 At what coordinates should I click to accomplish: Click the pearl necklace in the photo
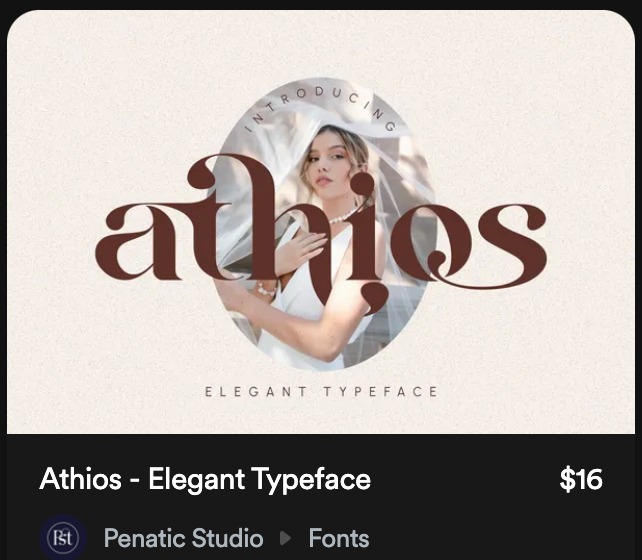coord(343,217)
